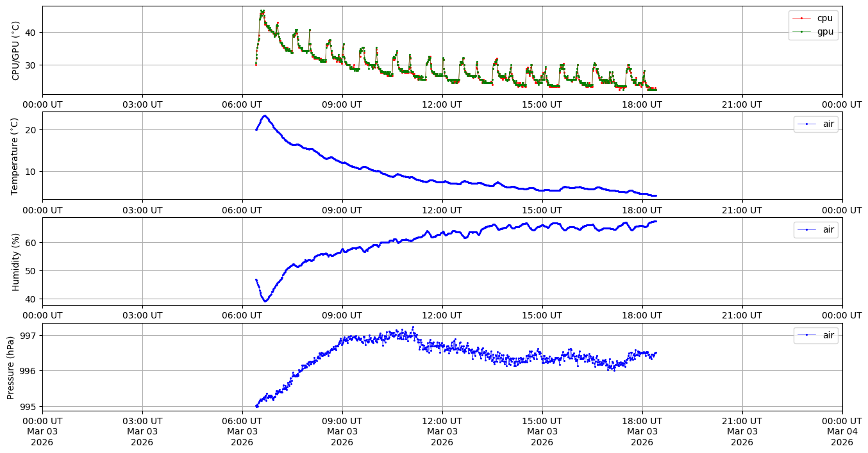868x453 pixels.
Task: Click the peak of the air temperature curve
Action: (264, 116)
